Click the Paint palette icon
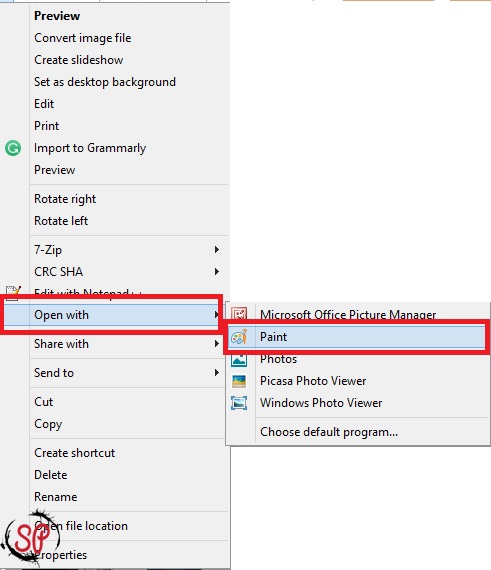 (239, 337)
